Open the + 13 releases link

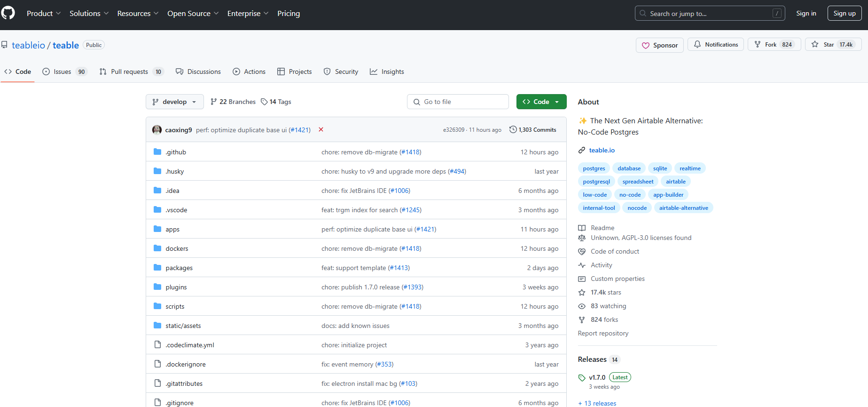tap(597, 403)
